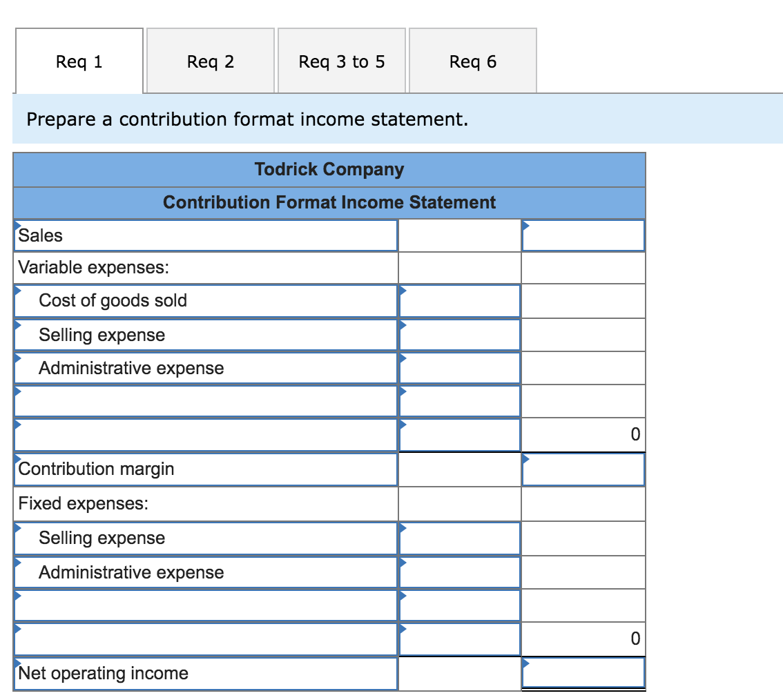Select the Req 6 tab

[x=472, y=61]
